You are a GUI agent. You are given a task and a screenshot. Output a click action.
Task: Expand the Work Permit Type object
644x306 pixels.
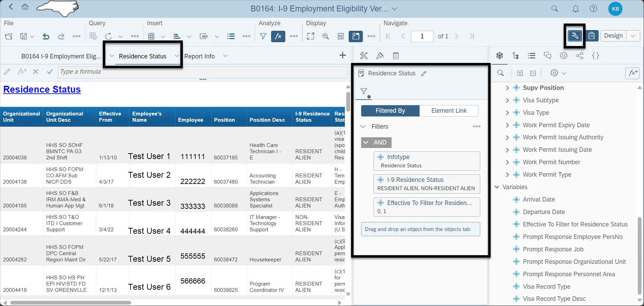pos(507,175)
